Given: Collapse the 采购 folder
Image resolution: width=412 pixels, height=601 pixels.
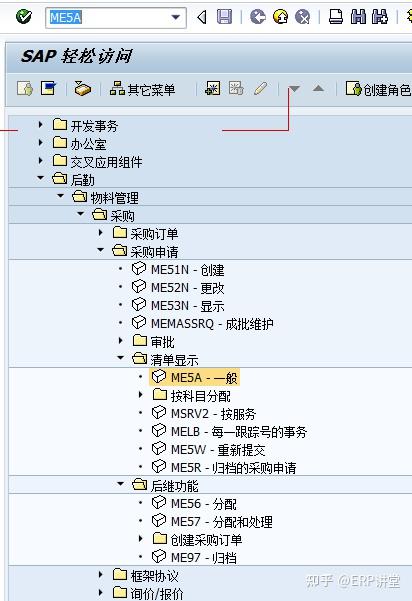Looking at the screenshot, I should coord(80,213).
